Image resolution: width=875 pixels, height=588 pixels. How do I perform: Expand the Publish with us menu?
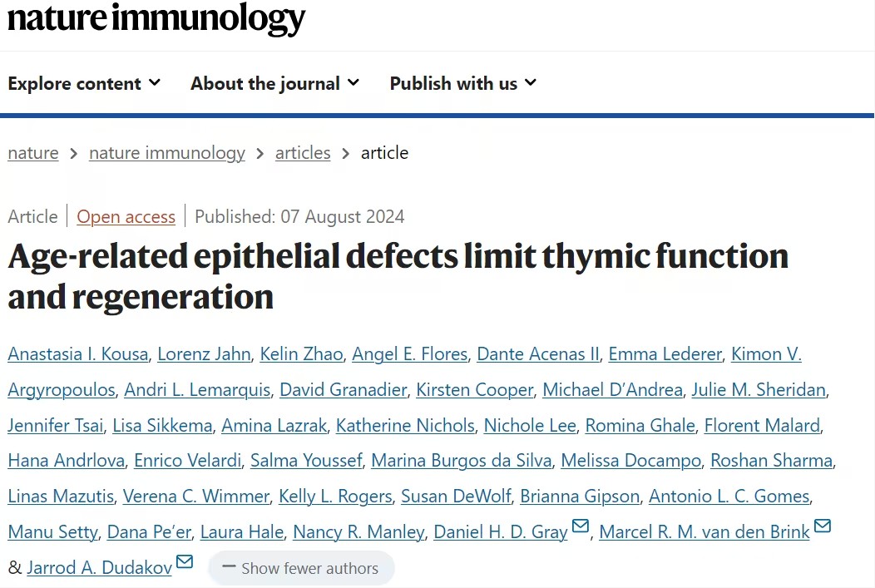462,83
